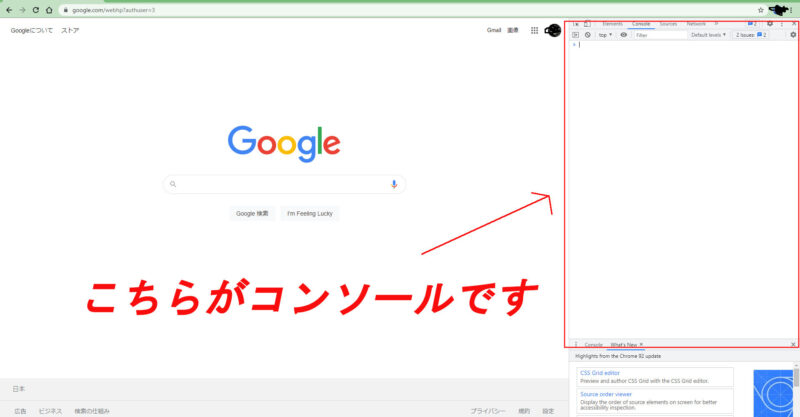Image resolution: width=800 pixels, height=417 pixels.
Task: Switch to the Network tab
Action: [x=696, y=24]
